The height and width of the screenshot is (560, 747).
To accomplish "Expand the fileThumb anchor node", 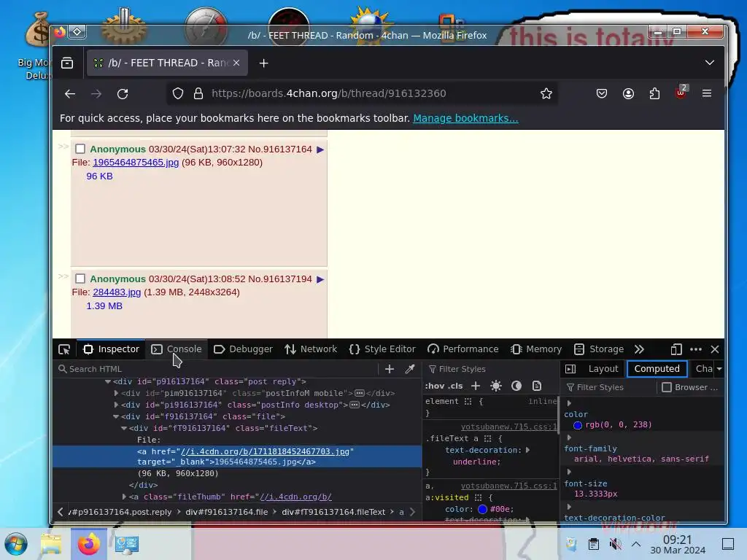I will click(x=124, y=497).
